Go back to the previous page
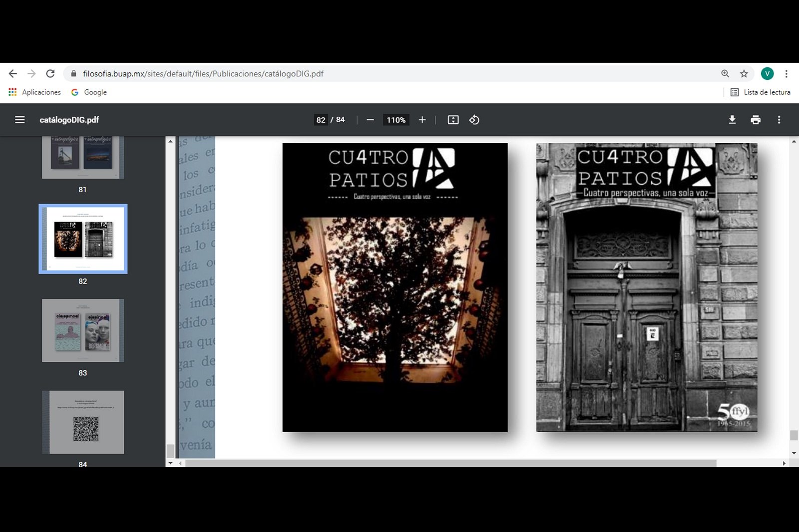The width and height of the screenshot is (799, 532). (x=13, y=74)
